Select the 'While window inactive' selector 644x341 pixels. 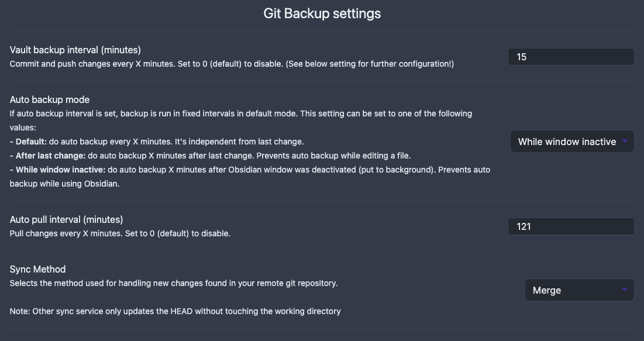[571, 141]
